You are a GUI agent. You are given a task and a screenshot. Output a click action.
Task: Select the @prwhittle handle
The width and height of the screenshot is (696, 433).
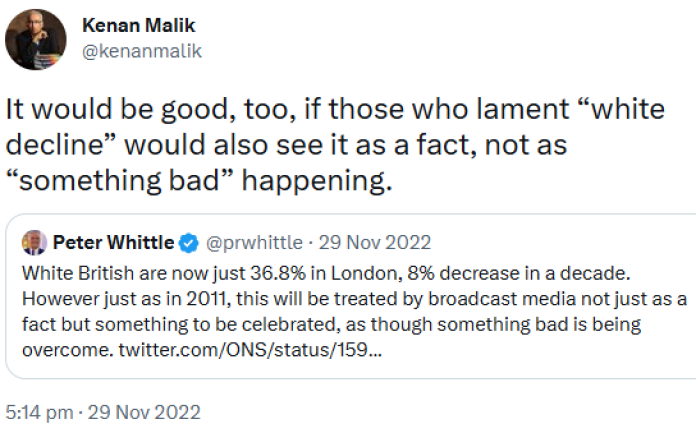(x=254, y=243)
